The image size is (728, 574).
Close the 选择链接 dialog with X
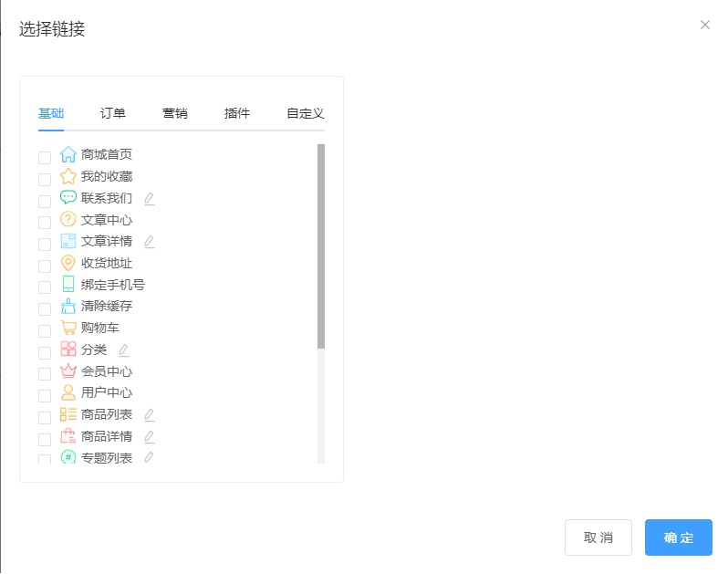(705, 25)
